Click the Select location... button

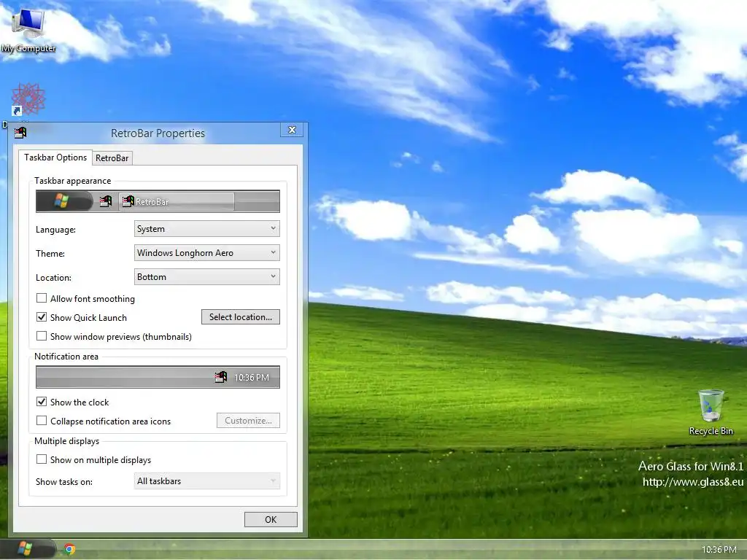(241, 317)
